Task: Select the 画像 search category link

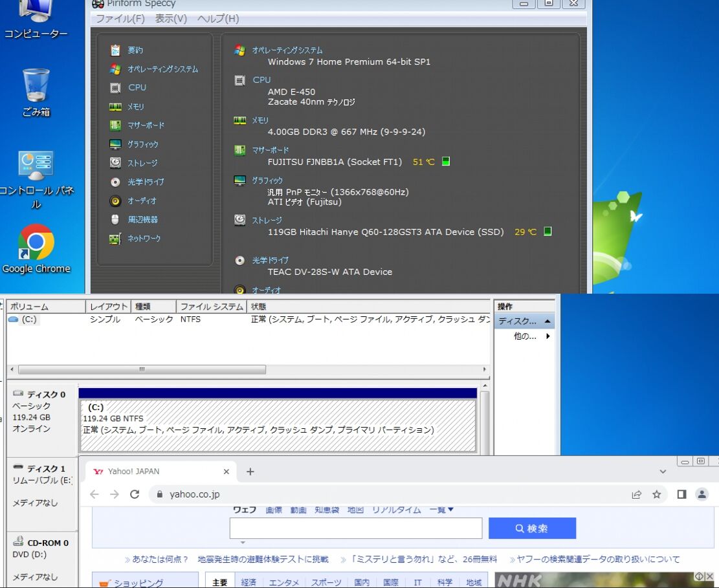Action: (274, 510)
